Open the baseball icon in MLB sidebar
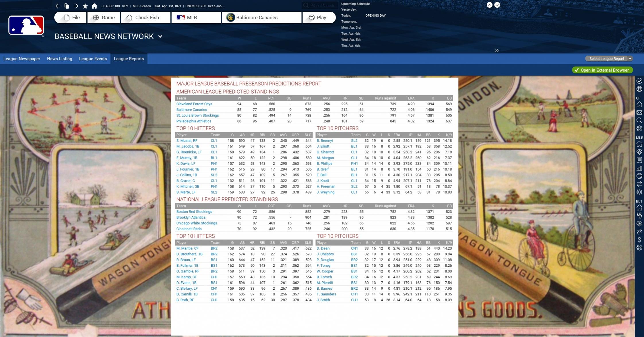 click(x=639, y=176)
